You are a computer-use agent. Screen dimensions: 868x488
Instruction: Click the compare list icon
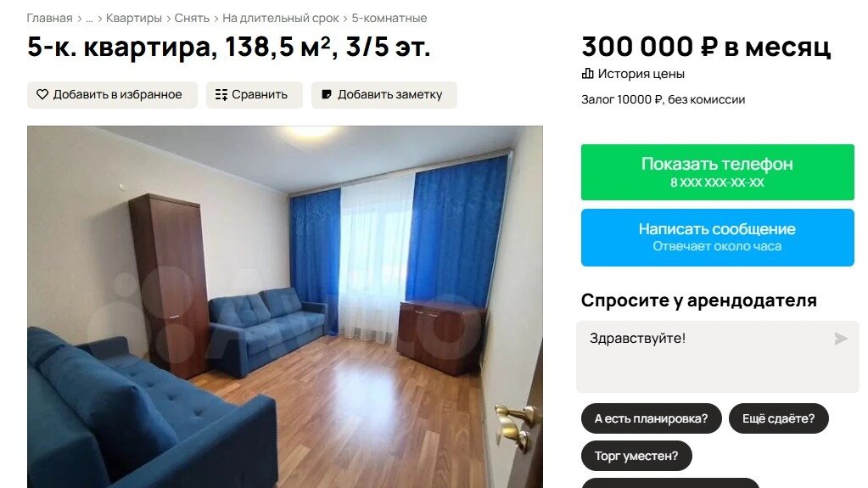pyautogui.click(x=221, y=95)
